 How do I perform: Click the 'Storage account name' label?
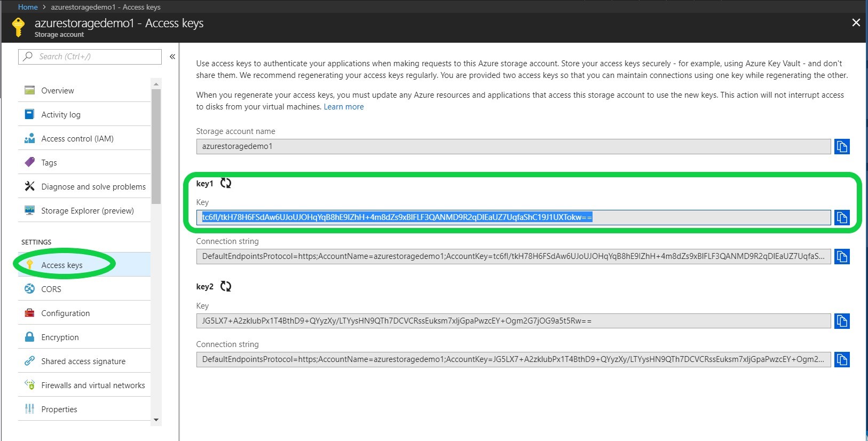click(236, 131)
